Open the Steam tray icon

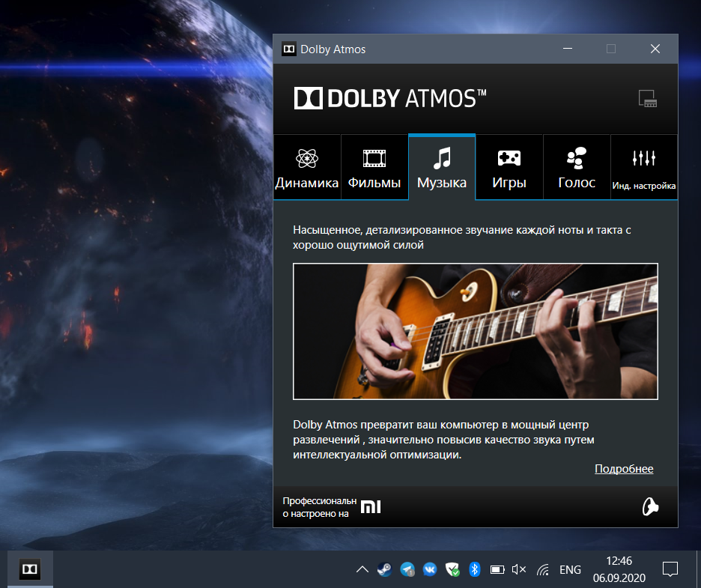(384, 569)
